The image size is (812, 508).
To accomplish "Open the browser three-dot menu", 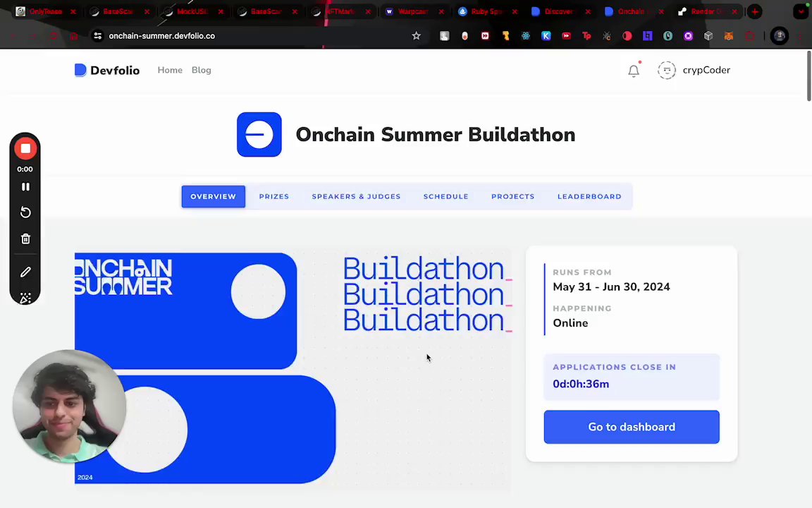I will (x=801, y=36).
